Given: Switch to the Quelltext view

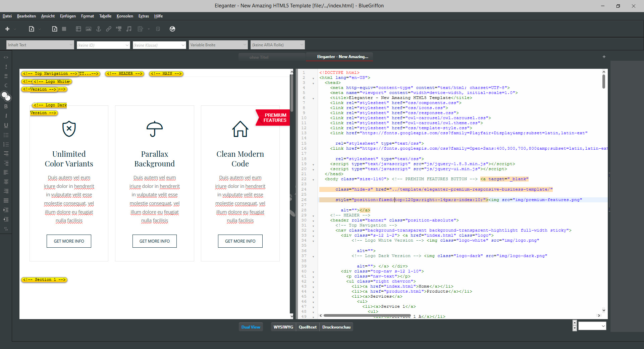Looking at the screenshot, I should (x=308, y=327).
